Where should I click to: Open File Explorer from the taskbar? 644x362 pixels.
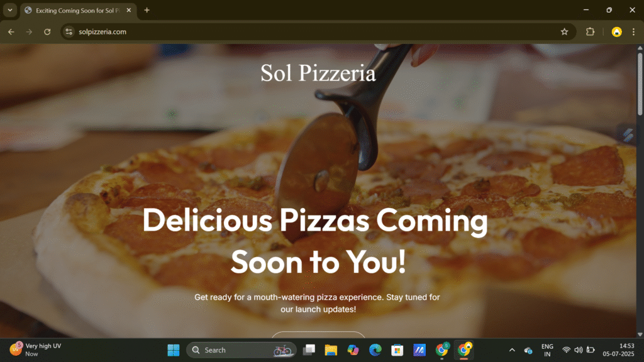[x=331, y=350]
